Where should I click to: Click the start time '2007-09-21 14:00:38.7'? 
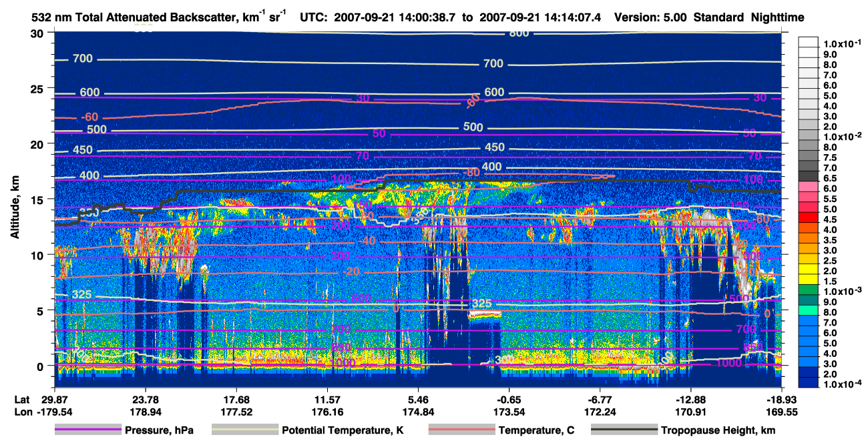click(397, 17)
